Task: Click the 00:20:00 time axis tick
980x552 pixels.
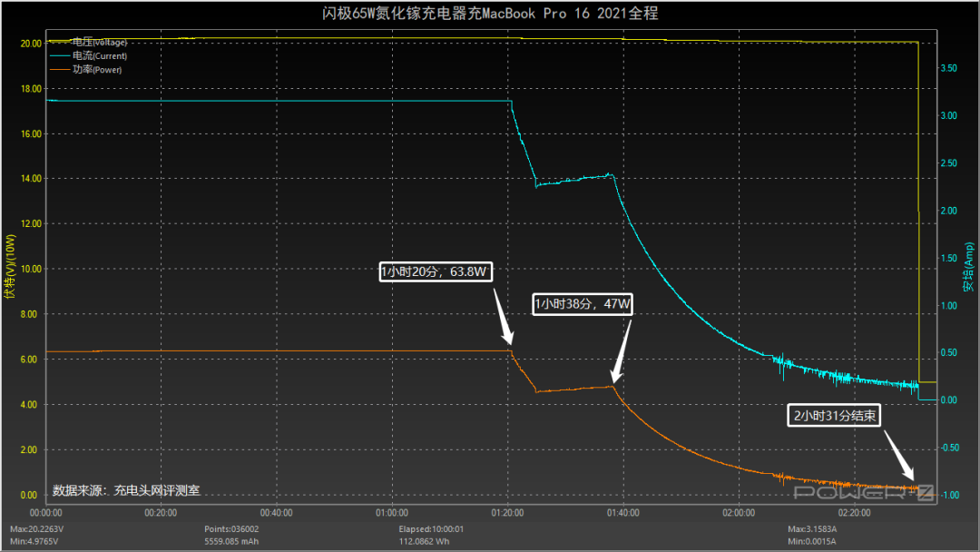Action: click(x=161, y=513)
